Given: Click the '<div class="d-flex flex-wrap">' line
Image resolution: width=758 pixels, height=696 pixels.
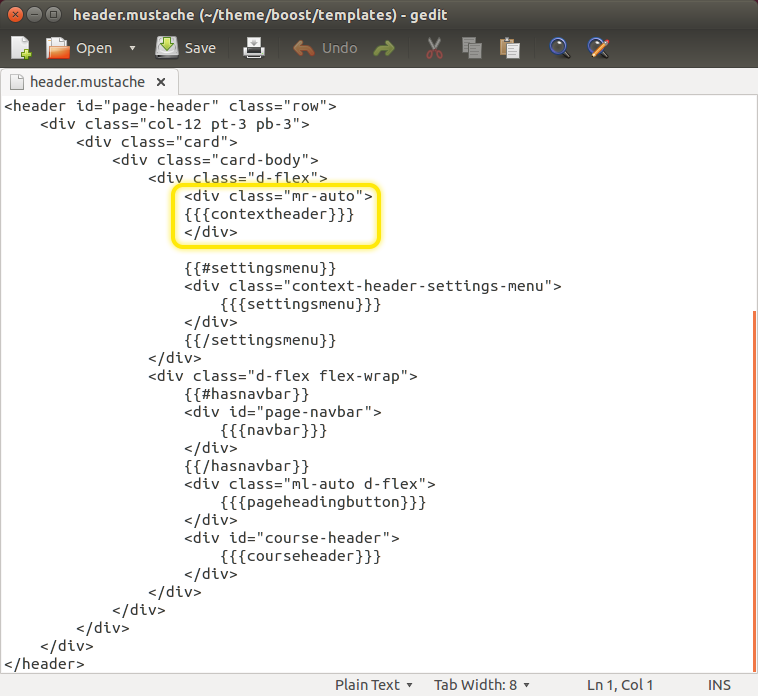Looking at the screenshot, I should click(283, 376).
